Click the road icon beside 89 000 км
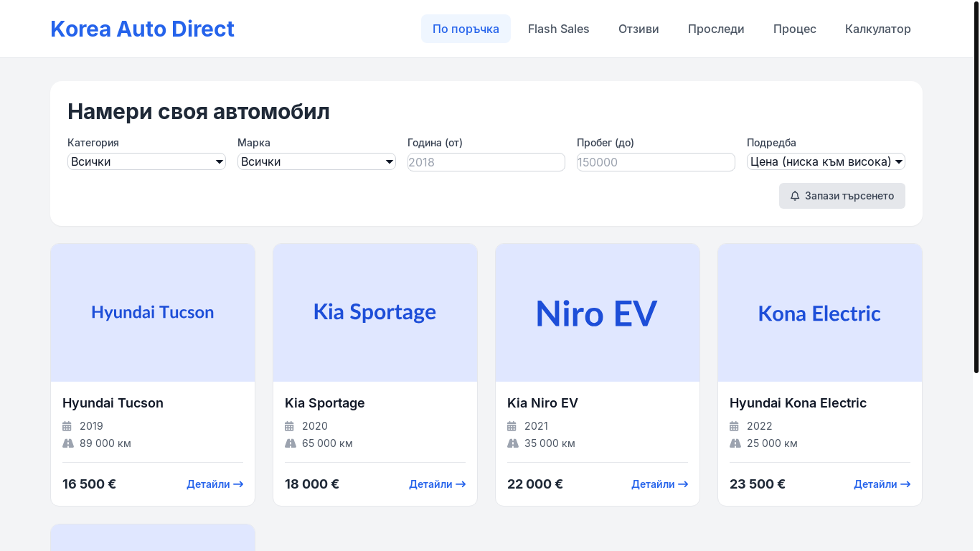Image resolution: width=980 pixels, height=551 pixels. (x=68, y=443)
